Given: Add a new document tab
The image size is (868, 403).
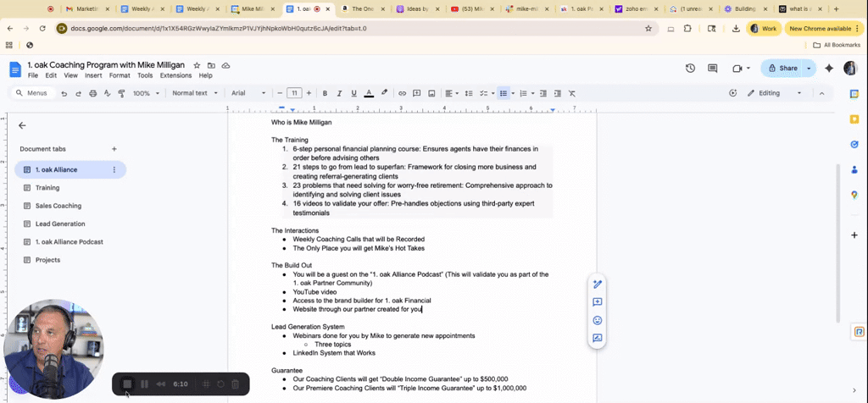Looking at the screenshot, I should 114,149.
